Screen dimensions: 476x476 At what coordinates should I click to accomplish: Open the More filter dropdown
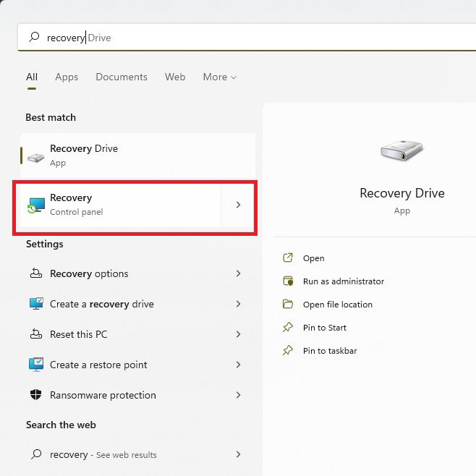click(219, 77)
